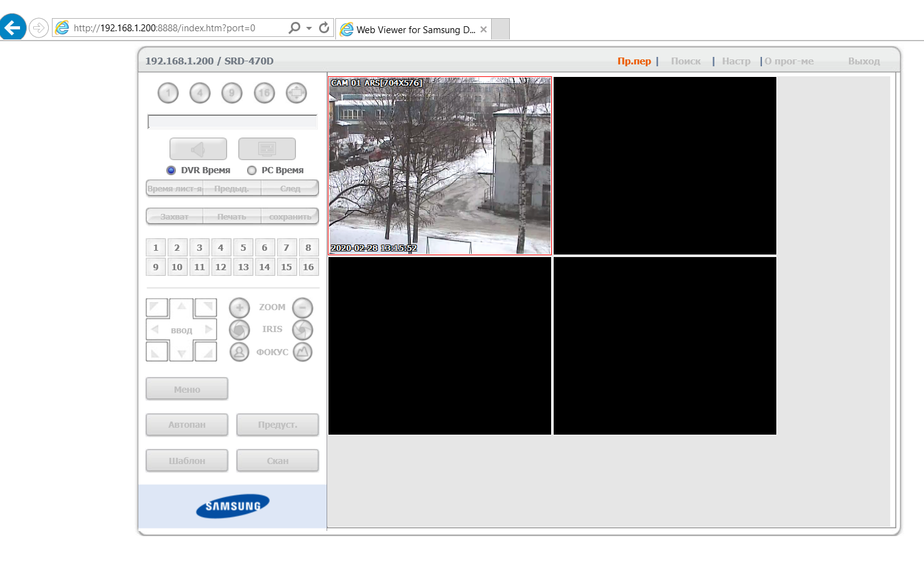Switch to 4-camera split view
This screenshot has width=924, height=576.
click(200, 93)
